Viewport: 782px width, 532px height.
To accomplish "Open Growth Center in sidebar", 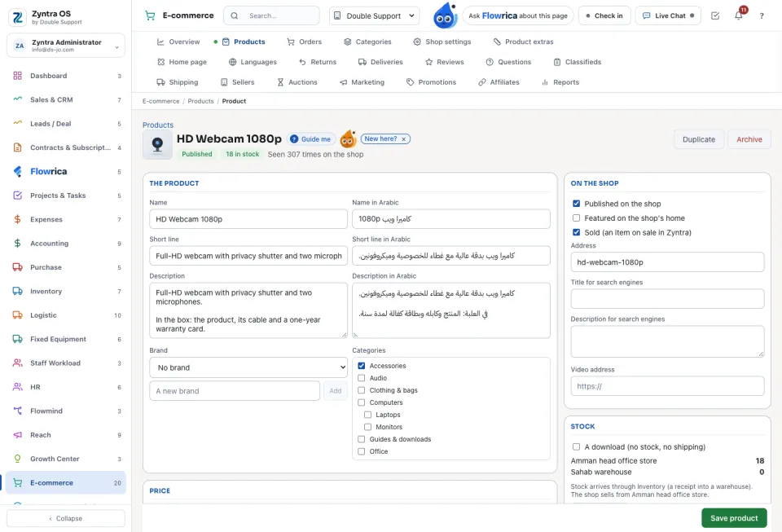I will coord(66,459).
